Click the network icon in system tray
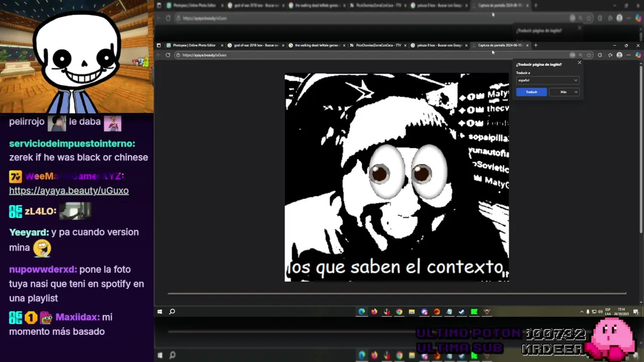Image resolution: width=644 pixels, height=362 pixels. (x=594, y=312)
